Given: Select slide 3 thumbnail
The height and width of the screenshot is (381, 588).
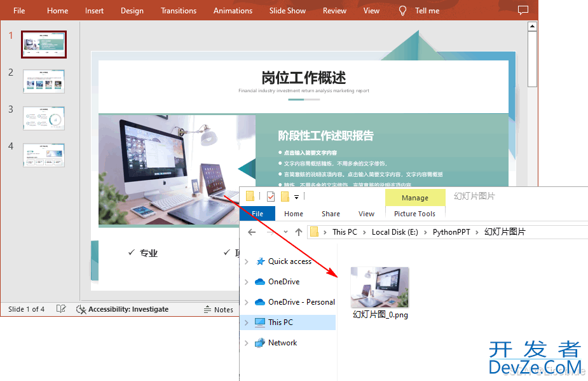Looking at the screenshot, I should [44, 118].
